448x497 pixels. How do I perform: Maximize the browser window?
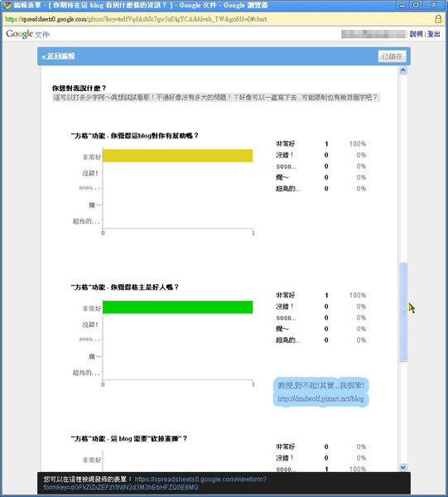point(417,6)
